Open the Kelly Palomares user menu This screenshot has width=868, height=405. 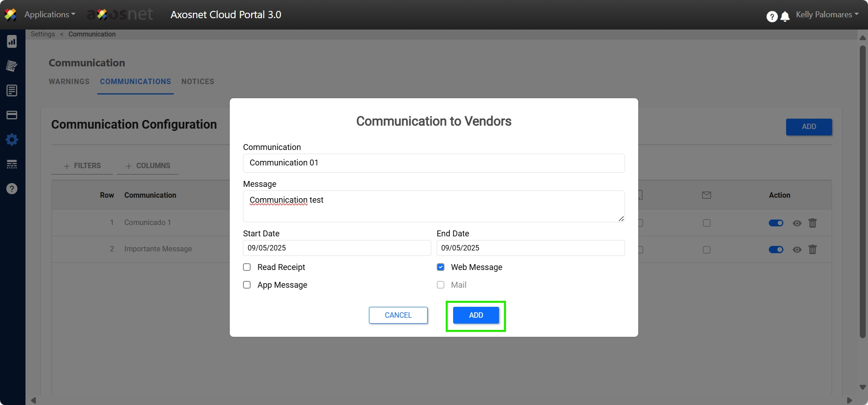827,15
